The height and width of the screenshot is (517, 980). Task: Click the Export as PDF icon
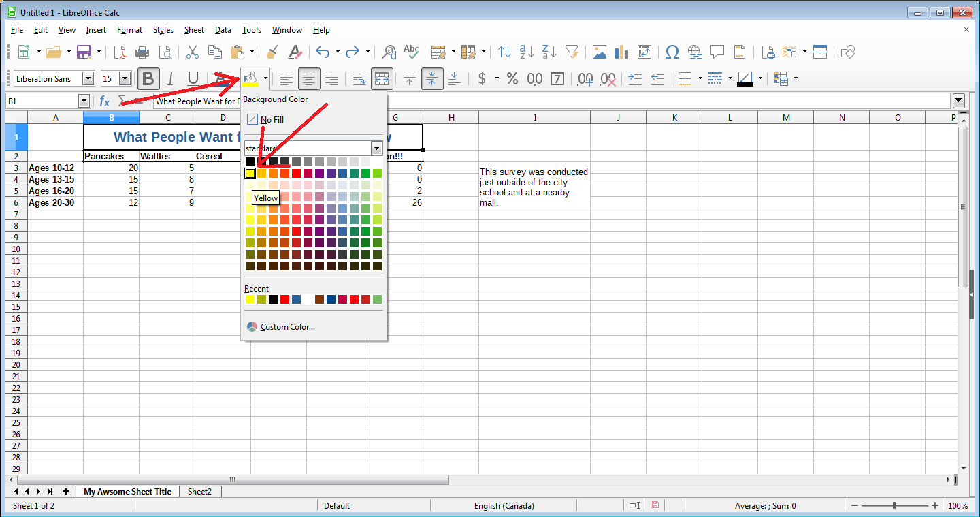(120, 52)
